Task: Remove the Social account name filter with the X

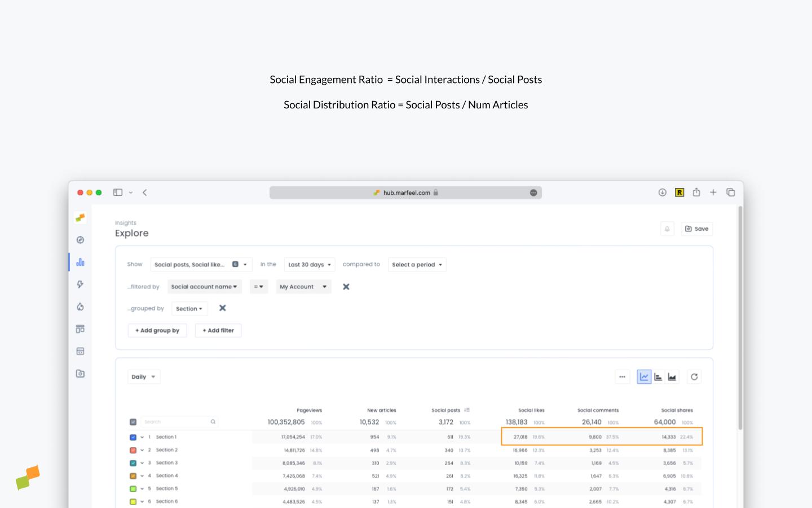Action: tap(346, 286)
